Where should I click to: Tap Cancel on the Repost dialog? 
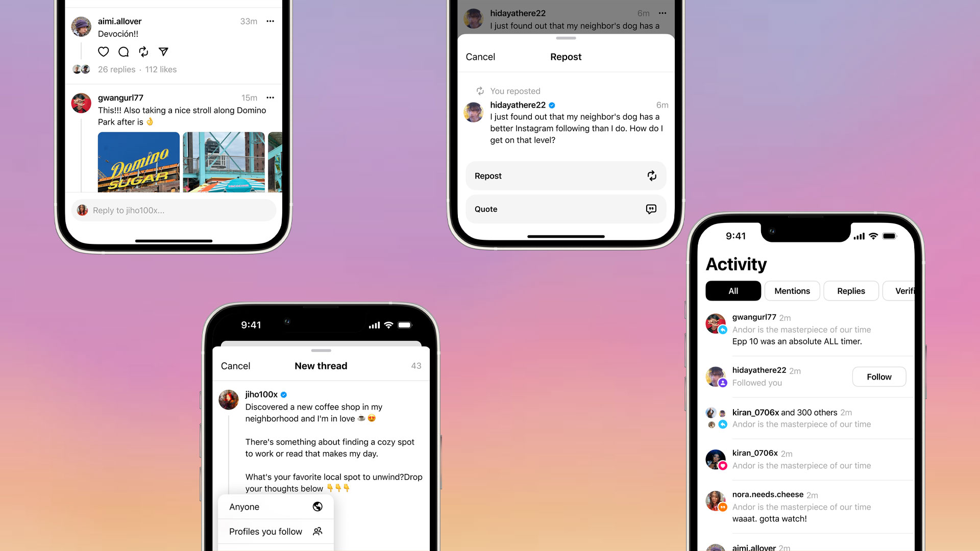[x=481, y=57]
